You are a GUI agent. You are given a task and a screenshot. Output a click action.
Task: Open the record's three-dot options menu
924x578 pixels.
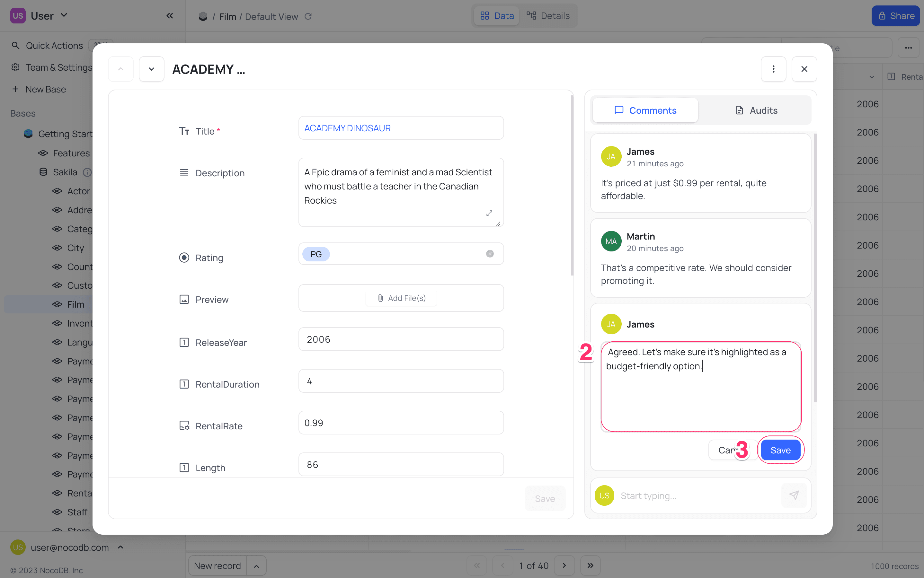(x=773, y=69)
